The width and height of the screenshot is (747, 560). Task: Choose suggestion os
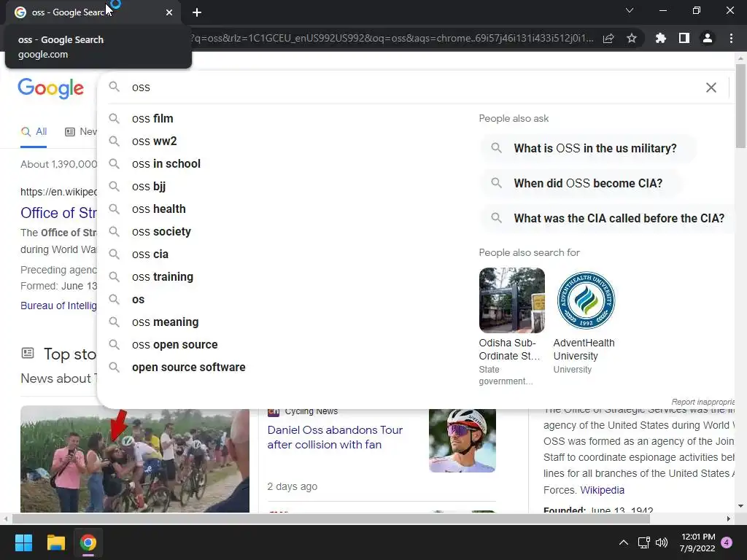coord(286,300)
